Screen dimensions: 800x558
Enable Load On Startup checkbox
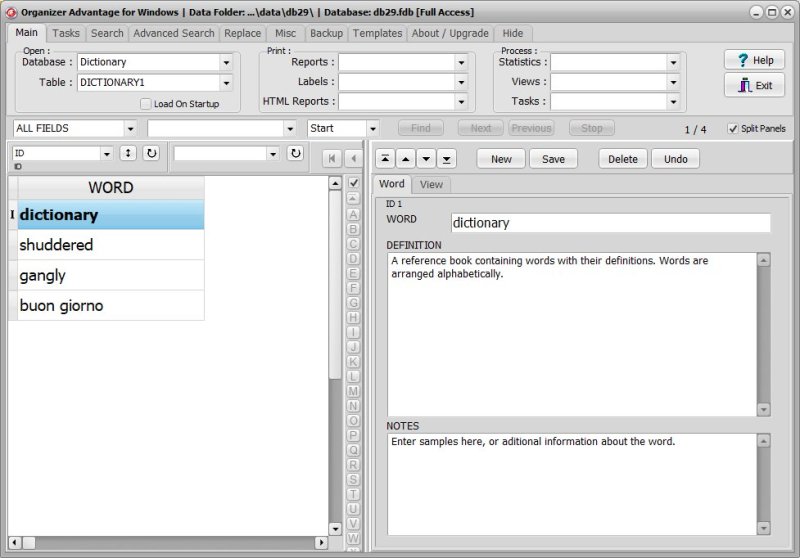(146, 104)
